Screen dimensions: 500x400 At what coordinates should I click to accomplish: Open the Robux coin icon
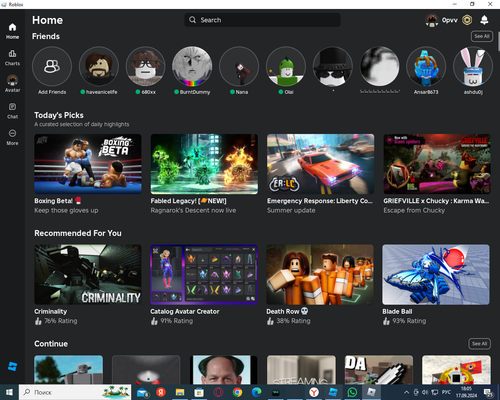(467, 20)
